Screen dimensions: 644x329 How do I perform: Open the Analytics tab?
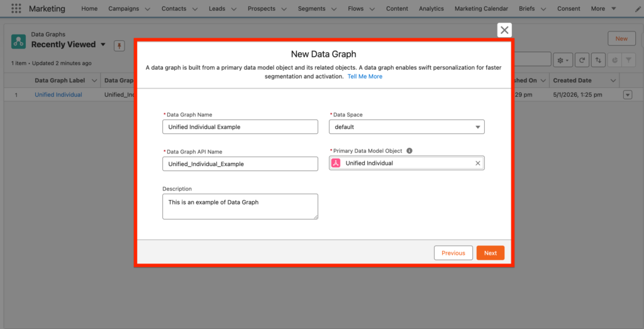tap(431, 9)
